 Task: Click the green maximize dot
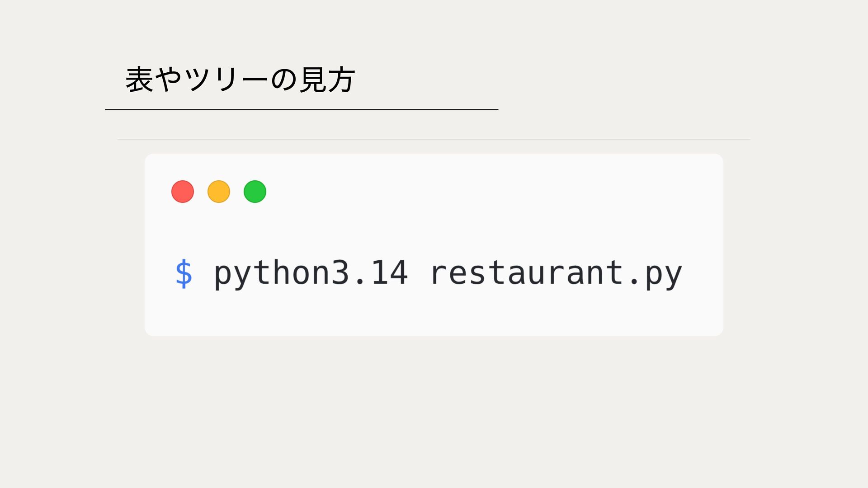[x=255, y=192]
